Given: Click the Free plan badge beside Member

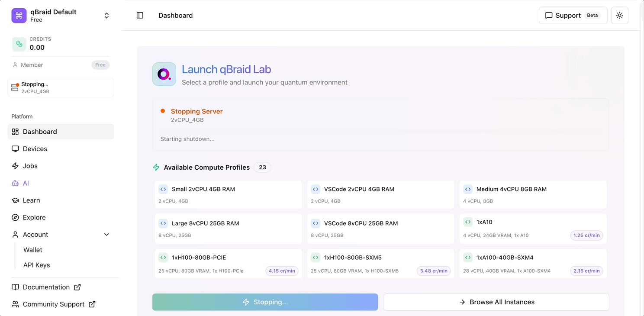Looking at the screenshot, I should [x=100, y=65].
